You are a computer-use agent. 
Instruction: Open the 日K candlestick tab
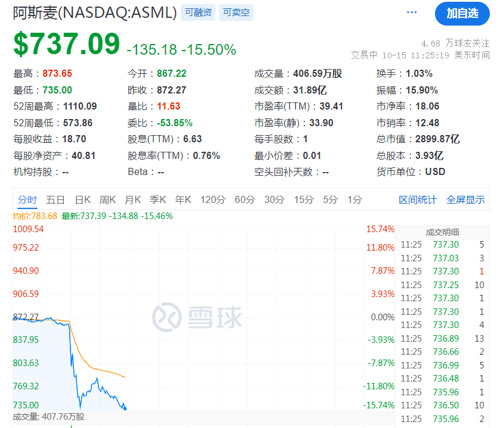click(x=82, y=200)
